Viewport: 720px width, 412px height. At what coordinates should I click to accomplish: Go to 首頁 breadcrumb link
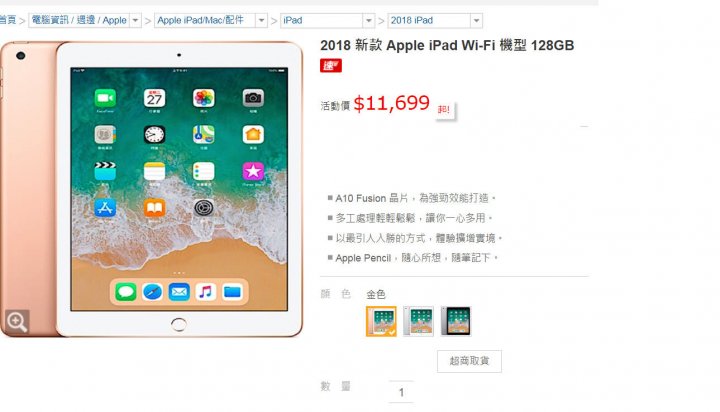pos(8,20)
